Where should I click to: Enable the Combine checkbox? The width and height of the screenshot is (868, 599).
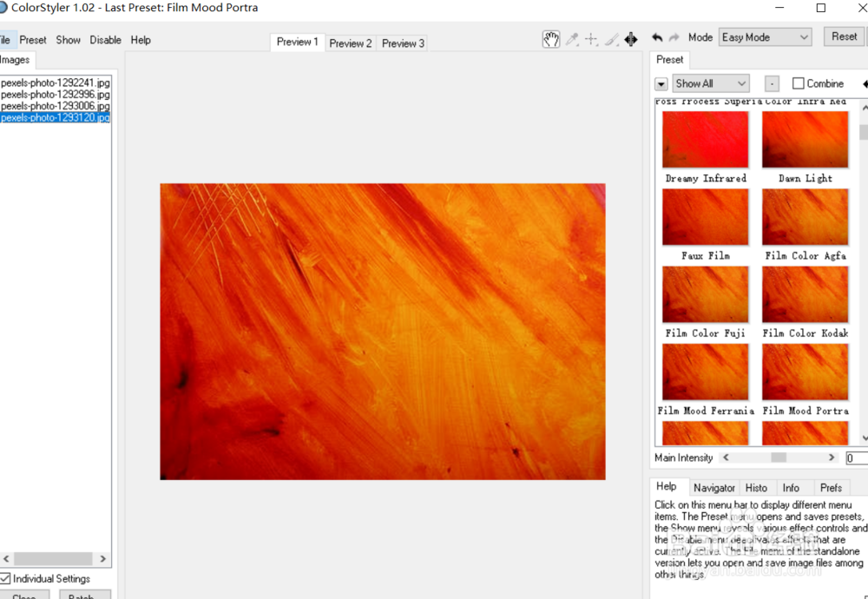coord(798,83)
